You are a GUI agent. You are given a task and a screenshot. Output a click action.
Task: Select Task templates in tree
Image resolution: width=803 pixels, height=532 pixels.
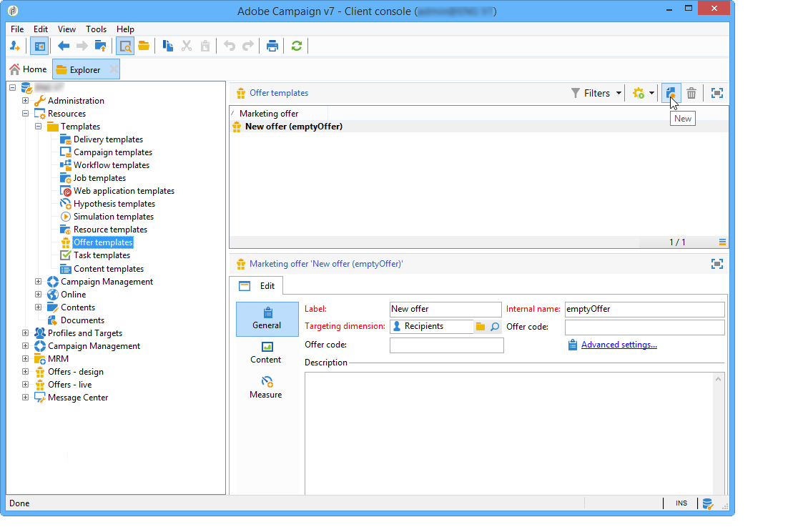102,255
